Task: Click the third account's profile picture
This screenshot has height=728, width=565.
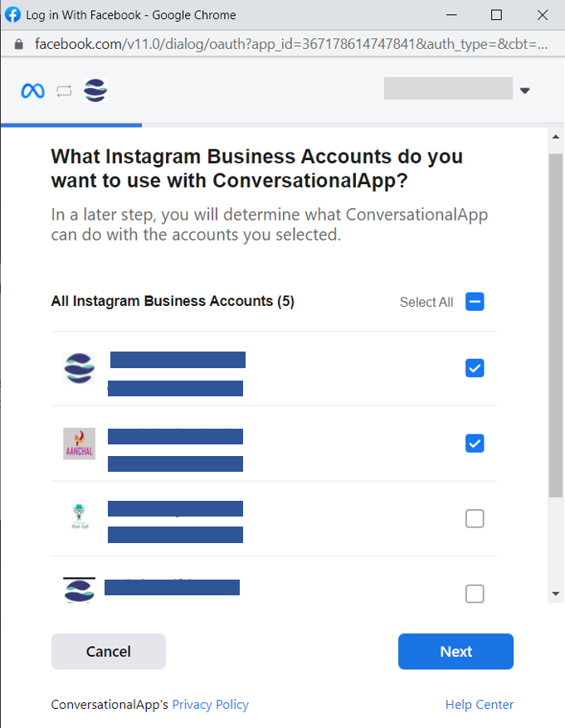Action: pos(80,518)
